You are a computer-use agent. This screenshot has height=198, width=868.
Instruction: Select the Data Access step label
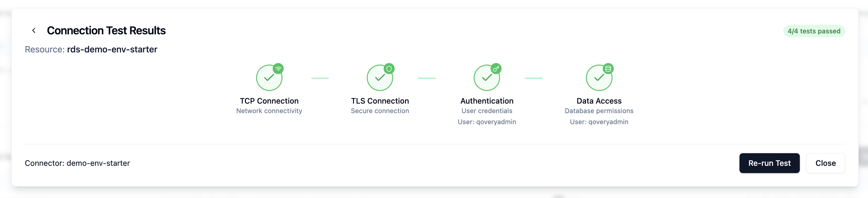[599, 101]
